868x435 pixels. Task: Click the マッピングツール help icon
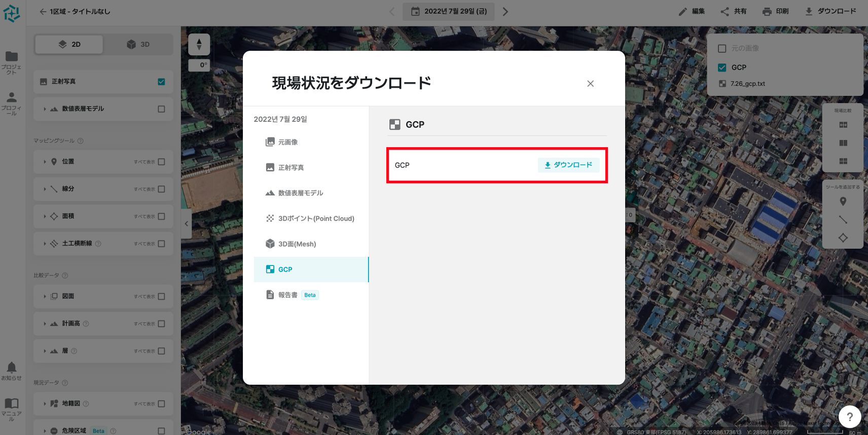coord(81,141)
